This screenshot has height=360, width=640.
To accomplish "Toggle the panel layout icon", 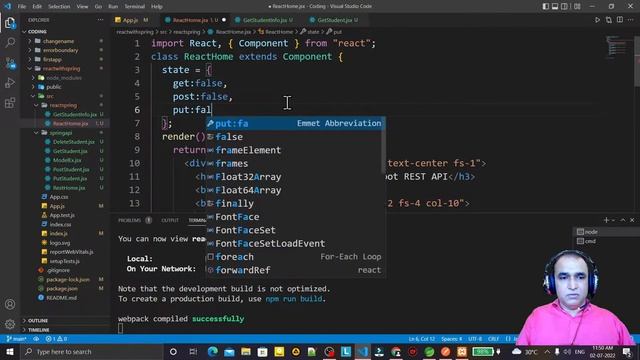I will click(x=555, y=6).
